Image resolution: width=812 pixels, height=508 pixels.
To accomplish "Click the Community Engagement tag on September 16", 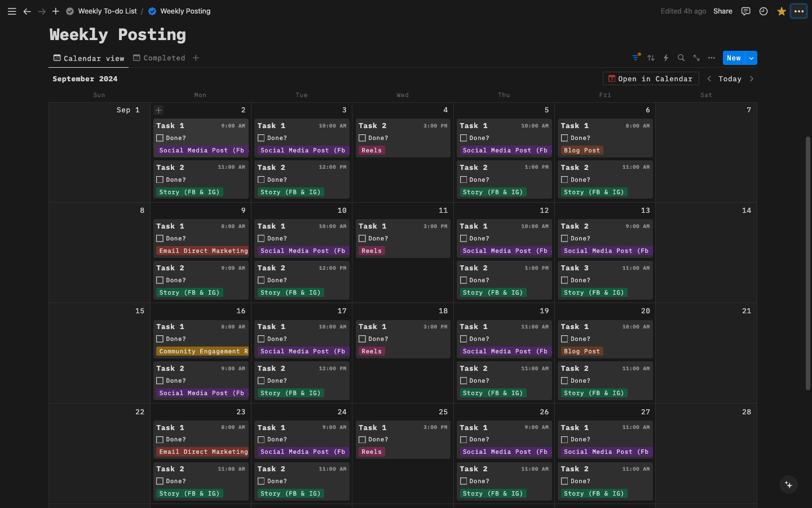I will [x=202, y=351].
